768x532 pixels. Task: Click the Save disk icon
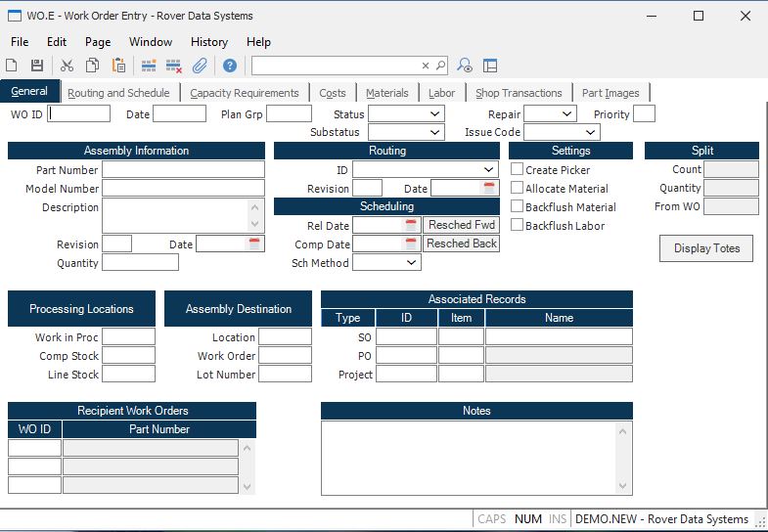37,66
